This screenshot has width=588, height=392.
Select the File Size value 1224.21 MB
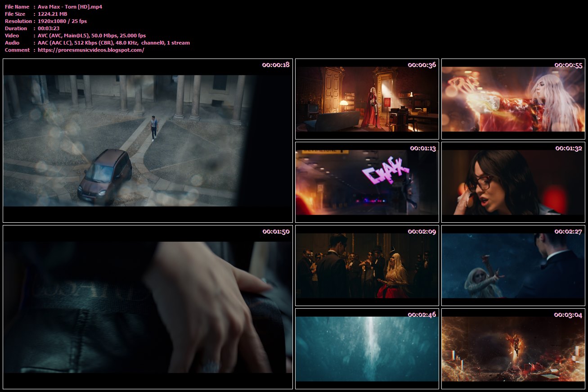pos(50,14)
